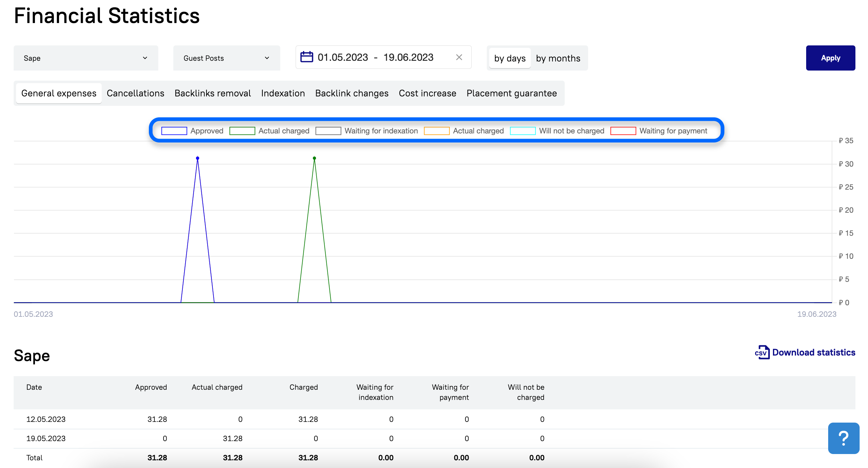Open the Sape project dropdown

point(86,58)
